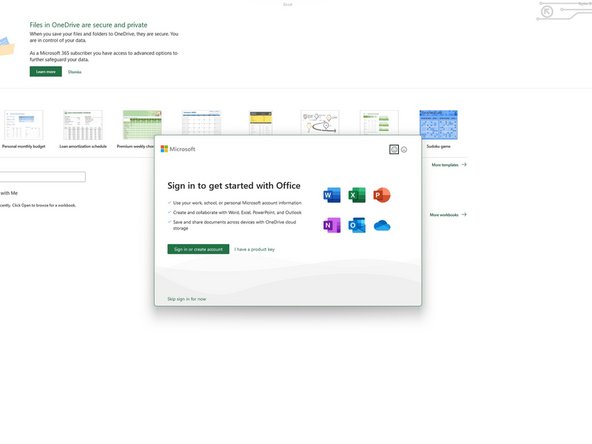Click Learn more on the OneDrive banner

[46, 72]
